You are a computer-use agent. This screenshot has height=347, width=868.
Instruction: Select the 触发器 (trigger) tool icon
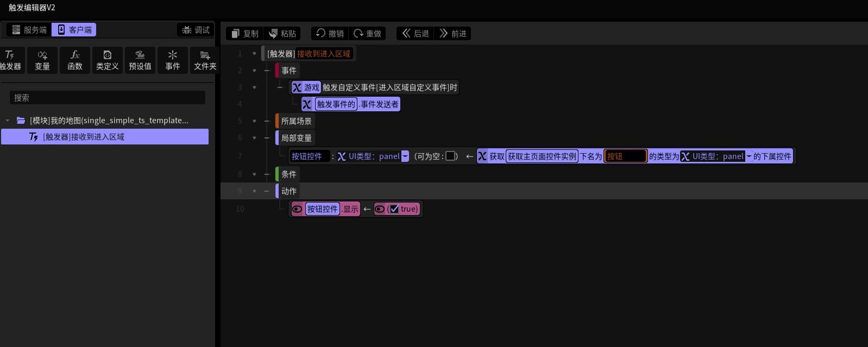(x=10, y=60)
